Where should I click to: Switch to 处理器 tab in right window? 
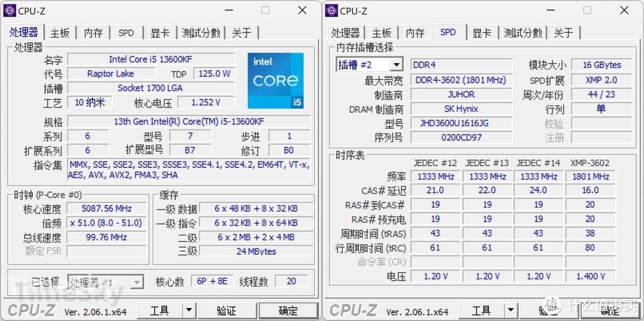click(345, 33)
